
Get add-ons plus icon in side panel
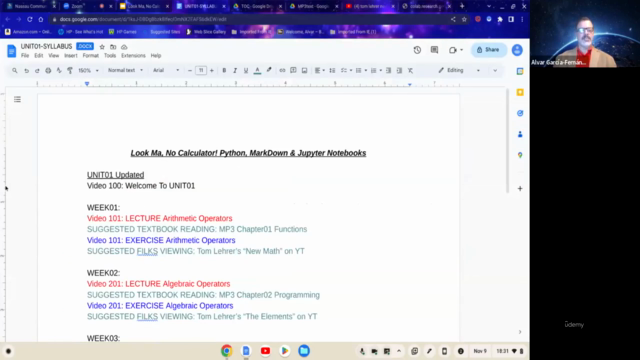pyautogui.click(x=520, y=189)
